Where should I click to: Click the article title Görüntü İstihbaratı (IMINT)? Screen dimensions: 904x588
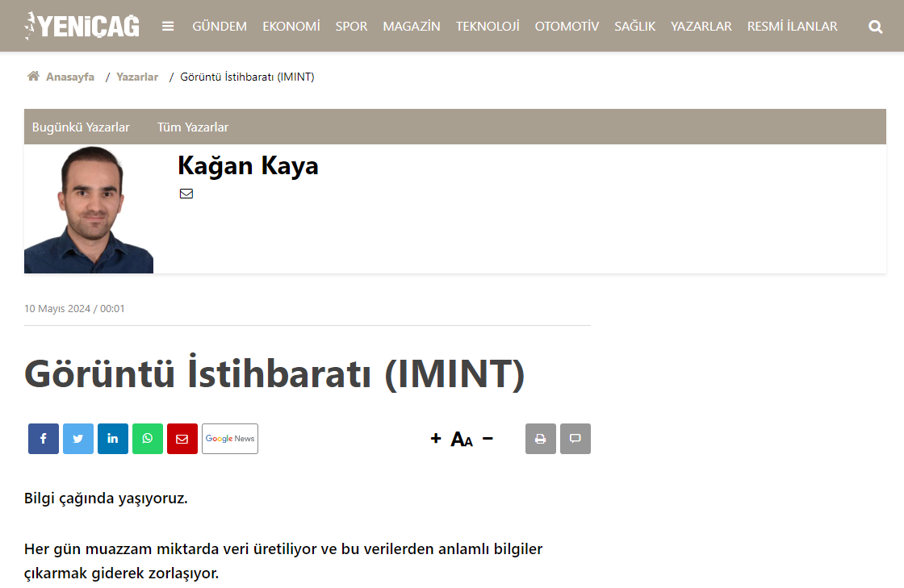coord(274,373)
